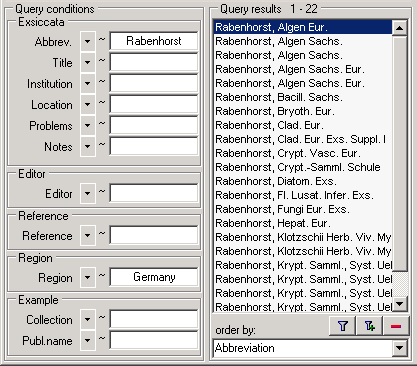Open the Publ.name operator dropdown
The width and height of the screenshot is (417, 366).
click(88, 341)
